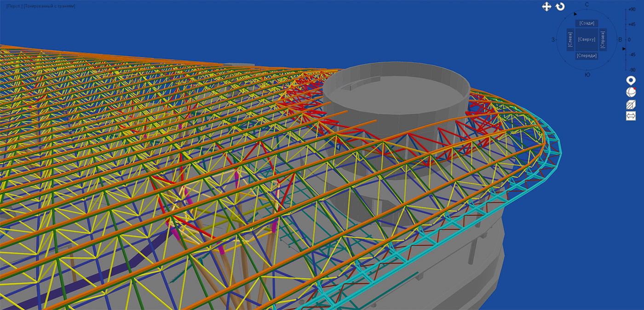Click the rotate view circular arrow icon

point(560,6)
